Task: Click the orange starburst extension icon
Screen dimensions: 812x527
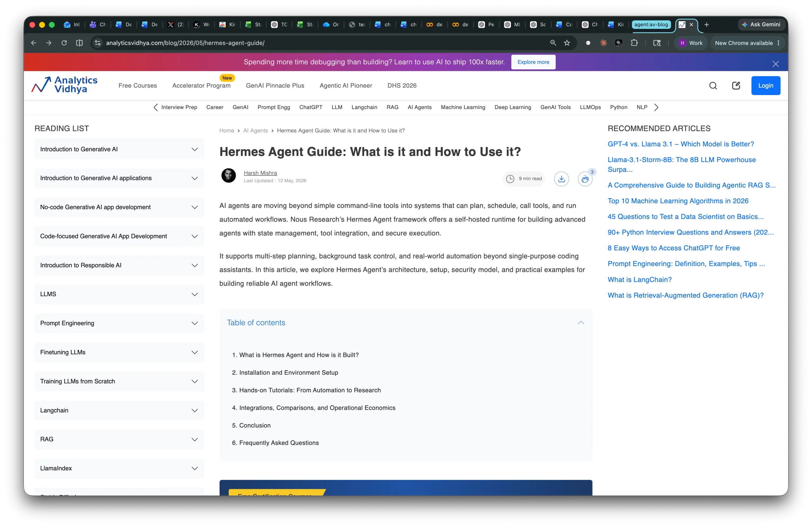Action: (604, 43)
